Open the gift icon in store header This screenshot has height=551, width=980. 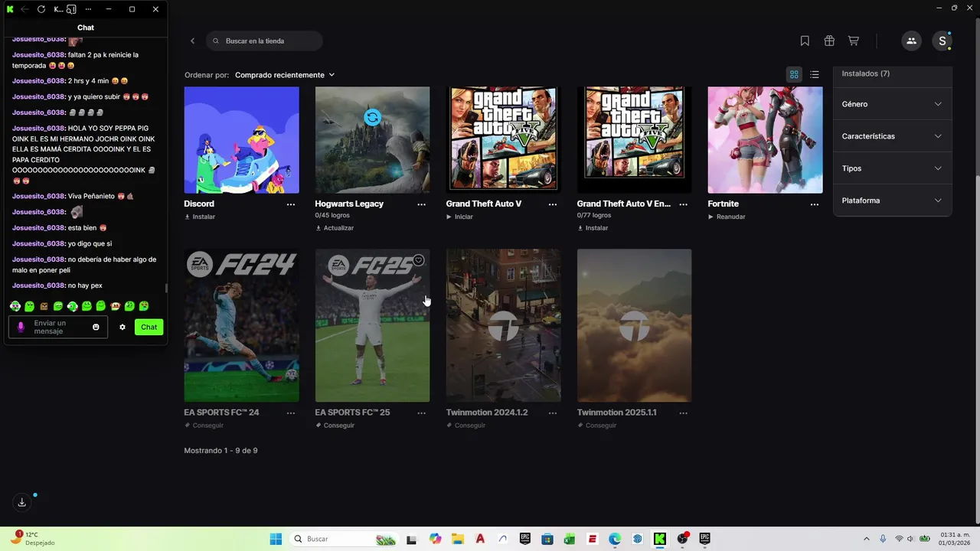coord(829,41)
